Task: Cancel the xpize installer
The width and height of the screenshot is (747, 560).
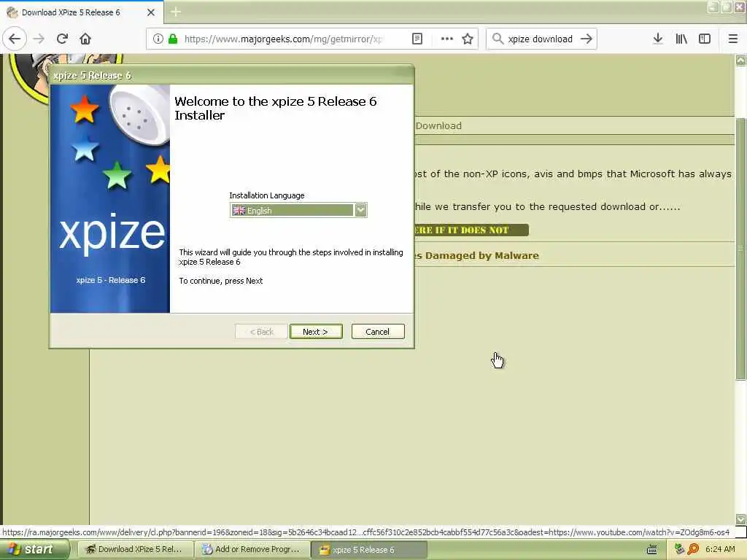Action: pyautogui.click(x=378, y=332)
